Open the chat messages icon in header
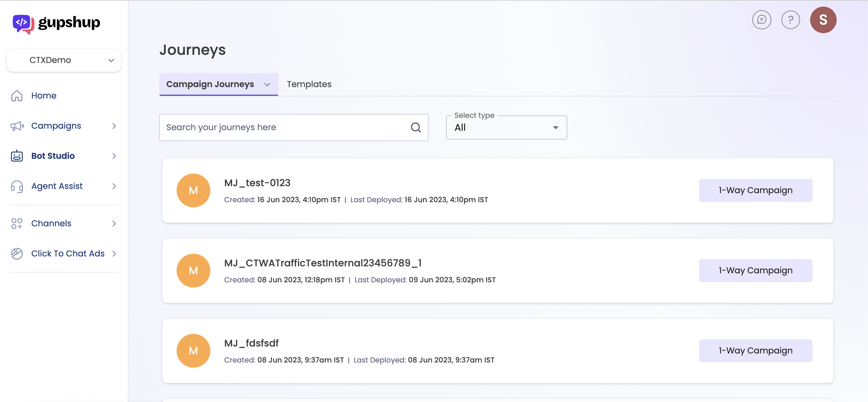Image resolution: width=868 pixels, height=402 pixels. 761,20
